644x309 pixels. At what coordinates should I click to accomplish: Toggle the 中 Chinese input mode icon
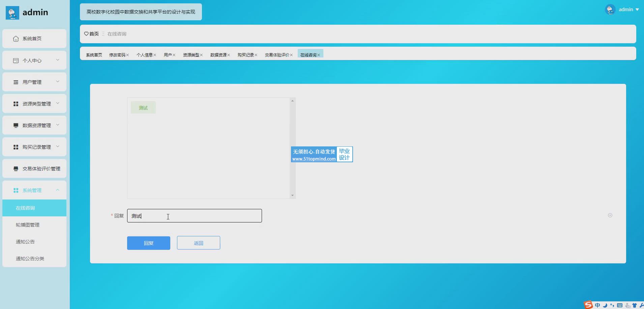[x=597, y=305]
